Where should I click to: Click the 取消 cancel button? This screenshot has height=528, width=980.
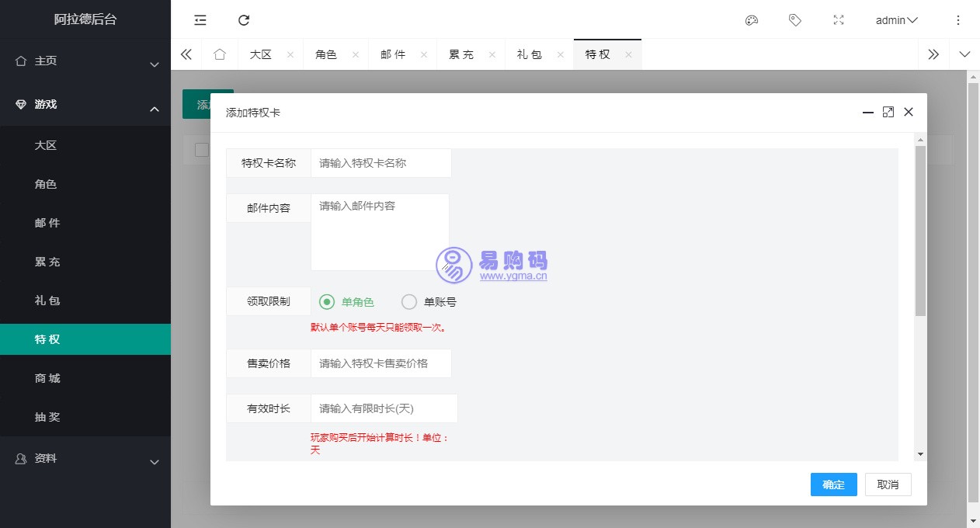tap(888, 485)
